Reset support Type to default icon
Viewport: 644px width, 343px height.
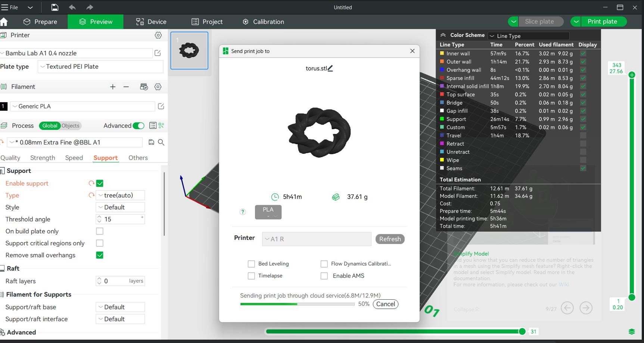(x=91, y=195)
